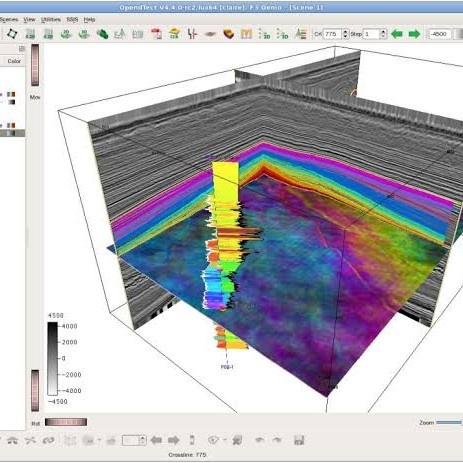Move to the previous crossline with the green left arrow
The image size is (463, 463).
pyautogui.click(x=397, y=34)
